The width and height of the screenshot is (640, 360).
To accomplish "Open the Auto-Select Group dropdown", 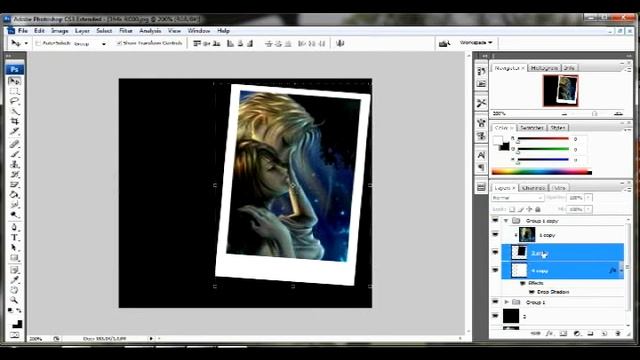I will 90,43.
